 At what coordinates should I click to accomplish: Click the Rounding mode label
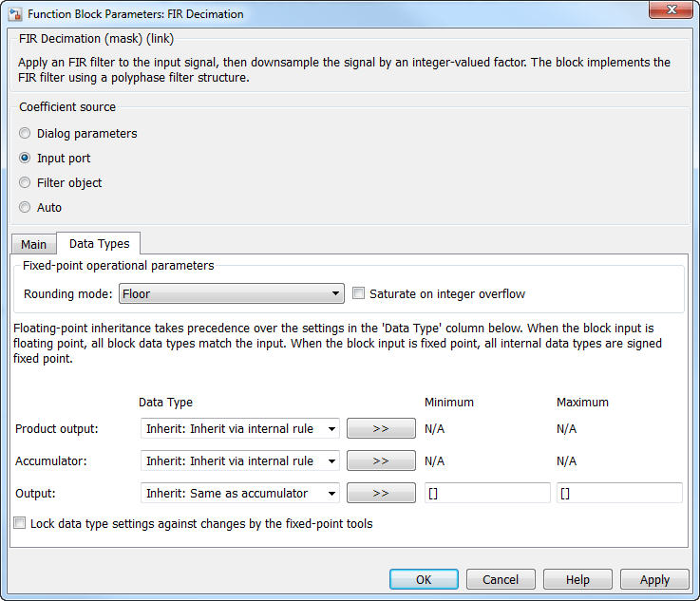point(67,294)
